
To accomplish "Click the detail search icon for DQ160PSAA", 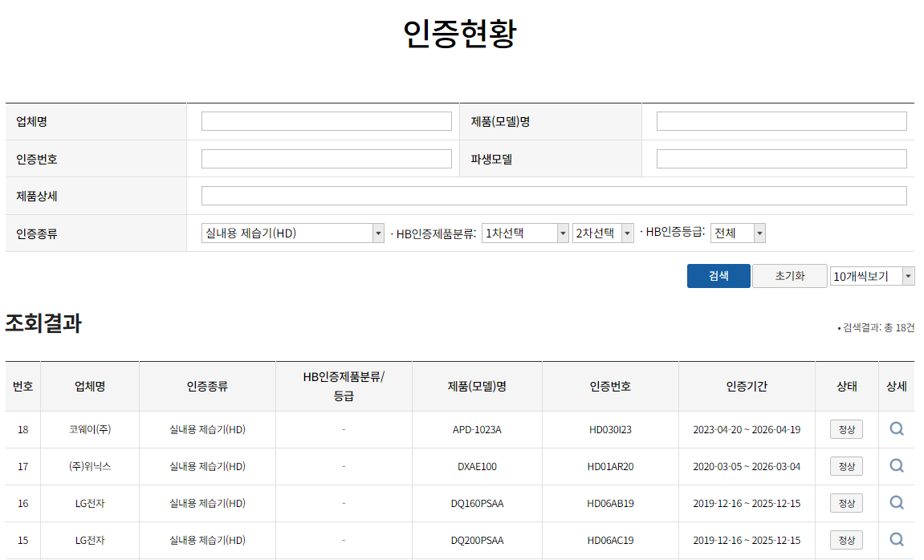I will click(x=897, y=503).
